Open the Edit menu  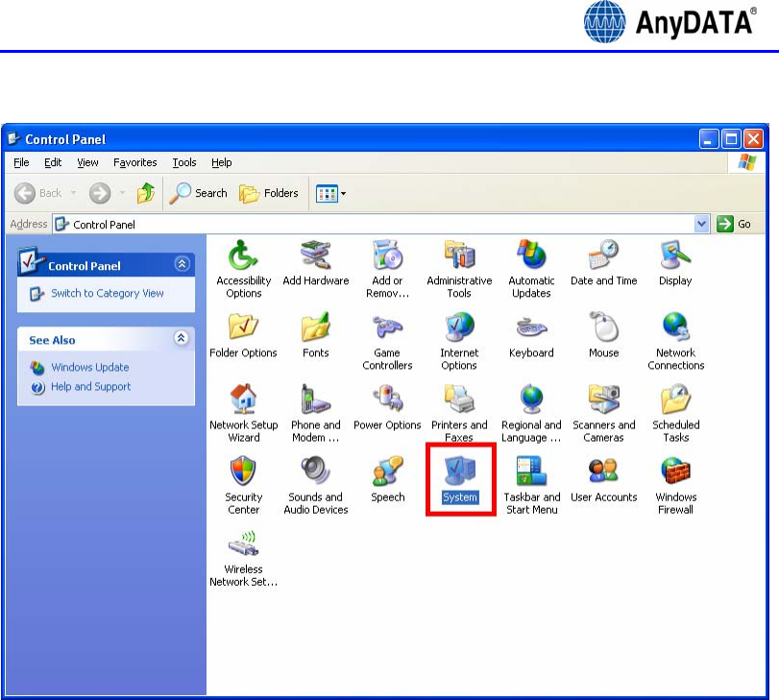[x=53, y=162]
